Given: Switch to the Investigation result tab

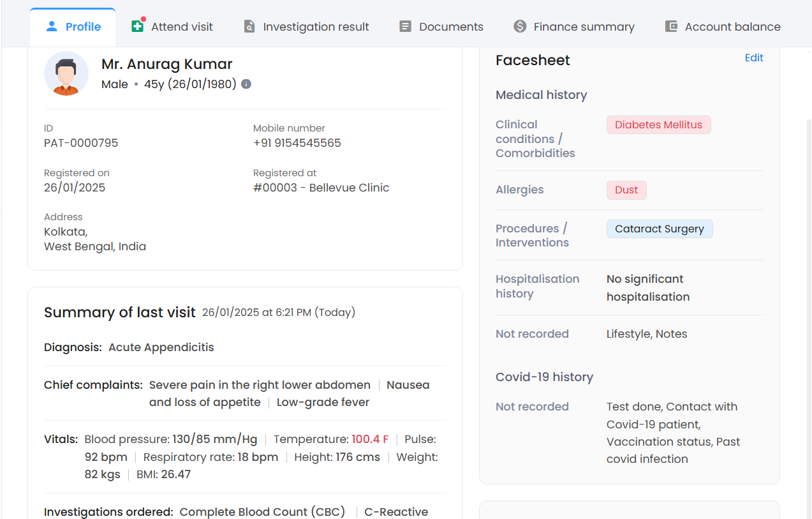Looking at the screenshot, I should pos(316,27).
